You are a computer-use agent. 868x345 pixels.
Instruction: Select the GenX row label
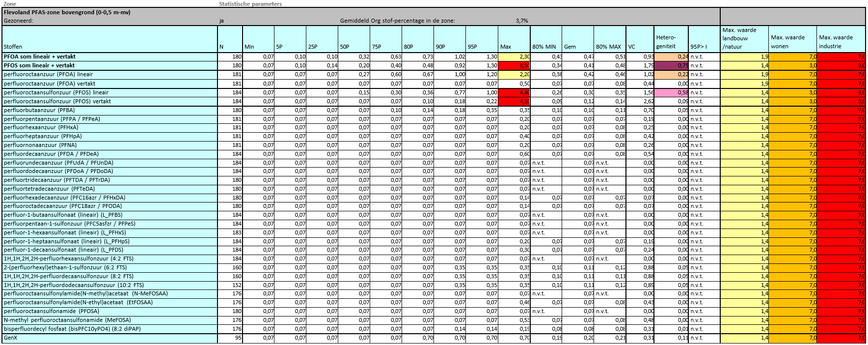click(x=10, y=338)
